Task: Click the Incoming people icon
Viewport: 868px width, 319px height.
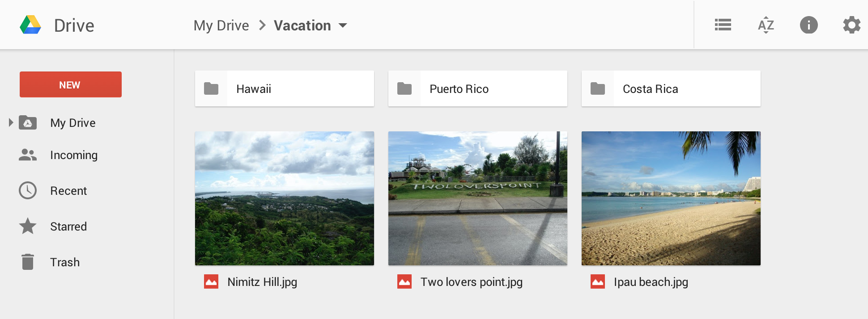Action: tap(28, 155)
